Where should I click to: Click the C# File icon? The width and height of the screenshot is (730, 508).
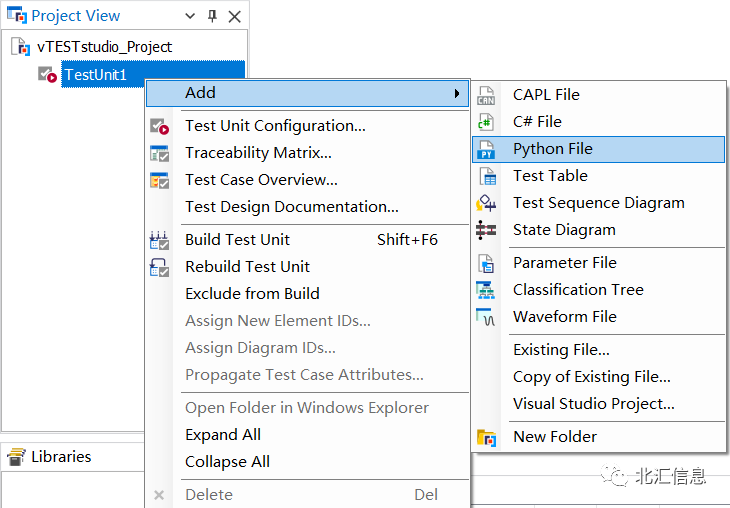click(486, 122)
